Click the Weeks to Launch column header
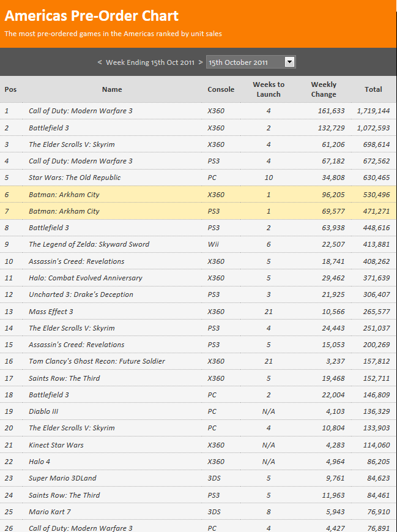 coord(269,89)
